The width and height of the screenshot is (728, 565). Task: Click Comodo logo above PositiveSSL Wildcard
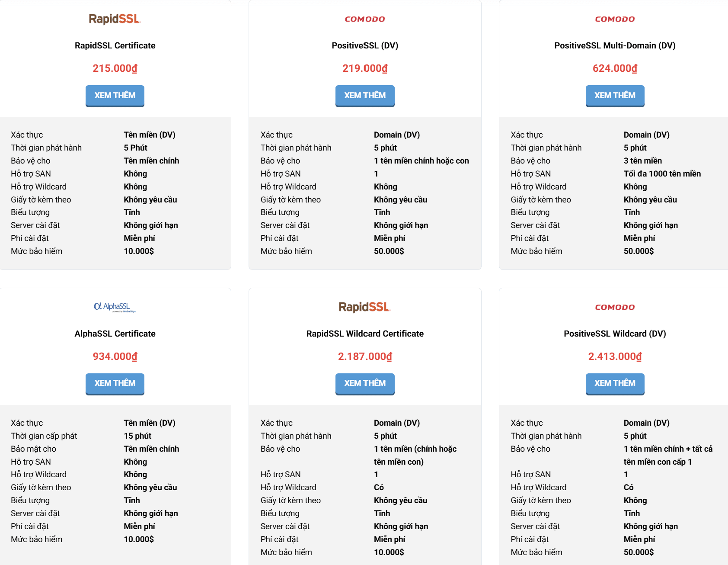pyautogui.click(x=615, y=307)
